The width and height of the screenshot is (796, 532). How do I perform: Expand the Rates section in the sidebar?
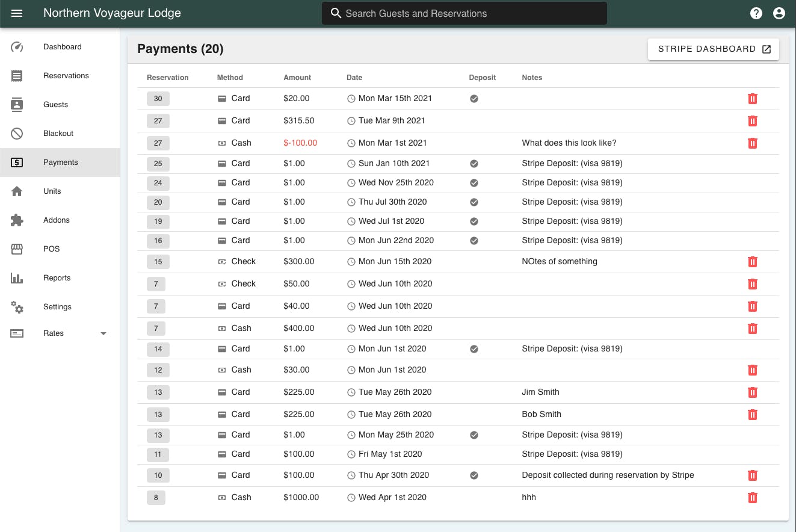(x=103, y=333)
